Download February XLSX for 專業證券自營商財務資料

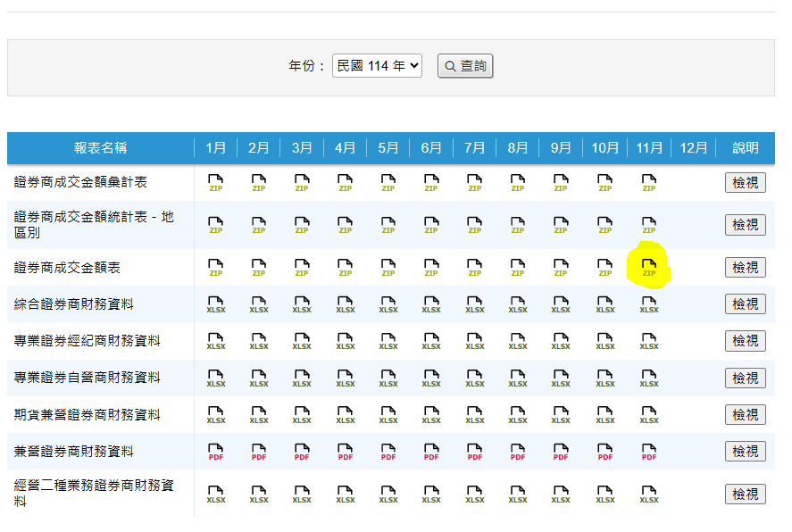259,378
